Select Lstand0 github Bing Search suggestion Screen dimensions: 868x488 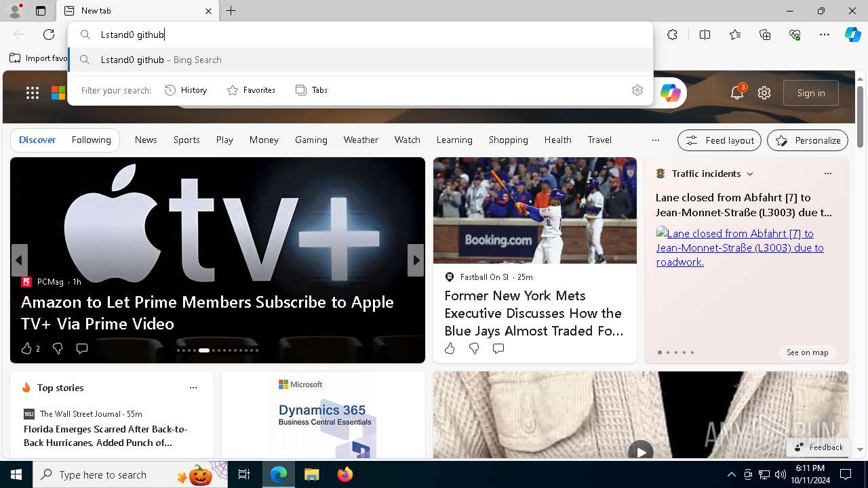pyautogui.click(x=361, y=60)
